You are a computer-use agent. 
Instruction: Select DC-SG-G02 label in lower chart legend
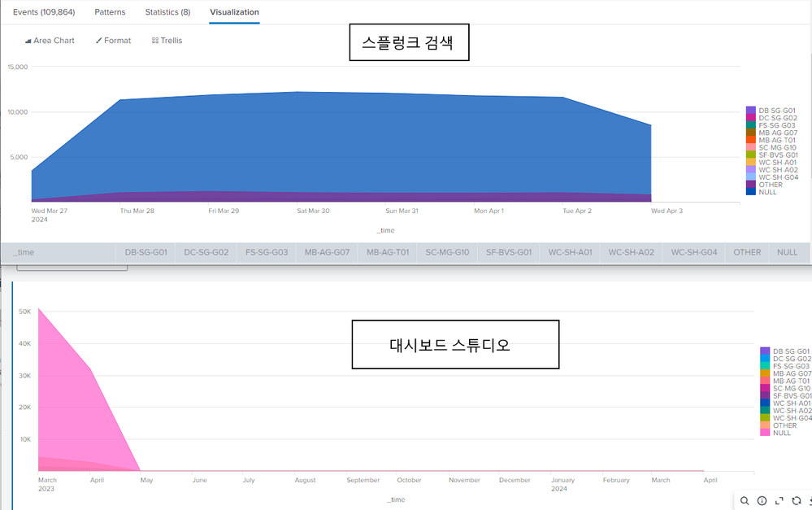pos(792,359)
